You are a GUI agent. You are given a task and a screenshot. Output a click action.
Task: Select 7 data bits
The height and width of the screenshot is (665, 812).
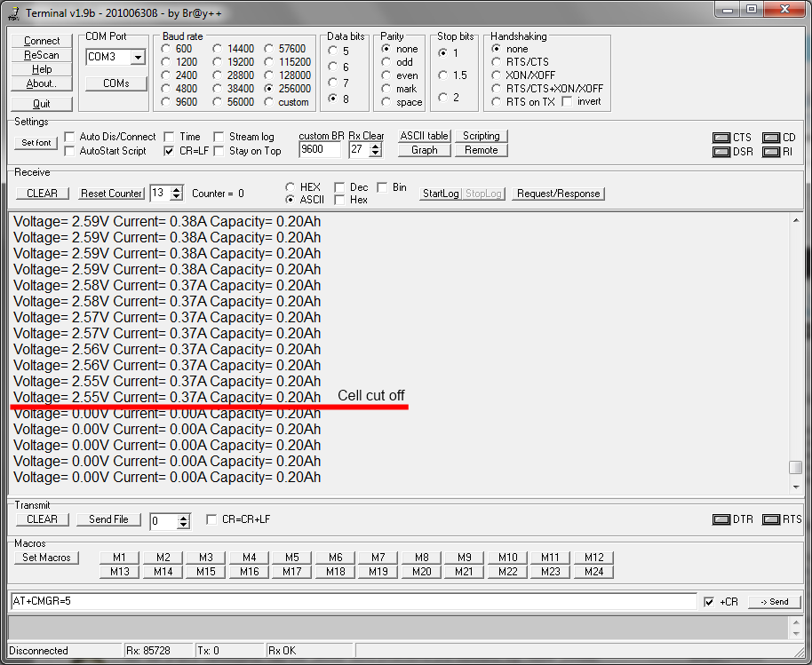pyautogui.click(x=333, y=83)
